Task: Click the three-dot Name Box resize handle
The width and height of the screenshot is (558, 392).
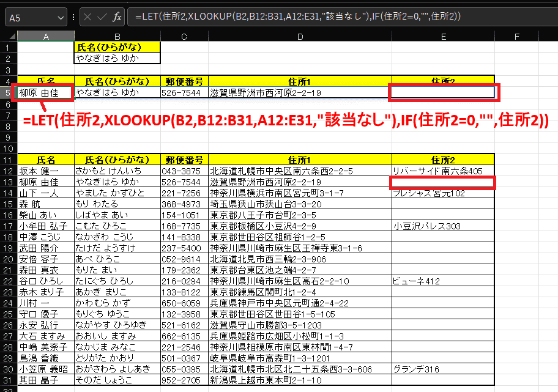Action: pyautogui.click(x=74, y=17)
